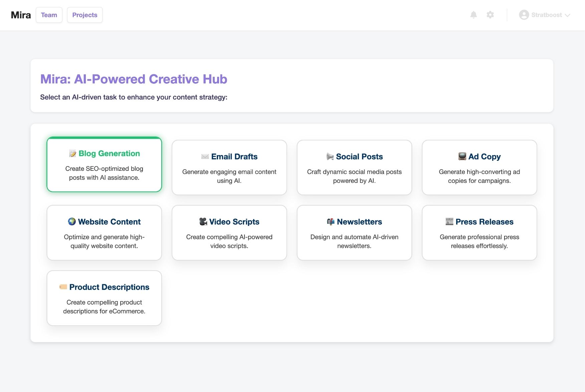Open notifications via the bell icon
This screenshot has width=585, height=392.
[474, 15]
